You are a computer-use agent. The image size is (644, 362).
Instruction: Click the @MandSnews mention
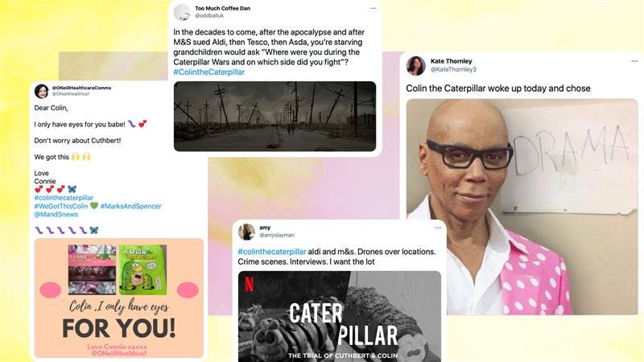[56, 214]
